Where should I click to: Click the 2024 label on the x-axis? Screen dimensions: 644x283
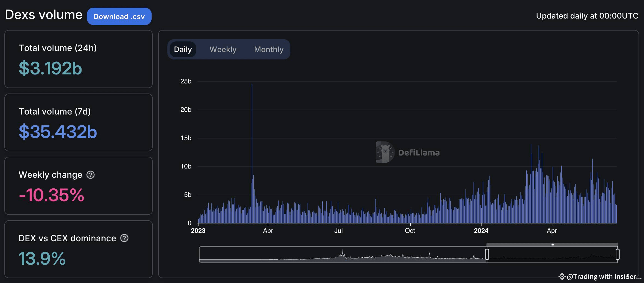(x=481, y=231)
